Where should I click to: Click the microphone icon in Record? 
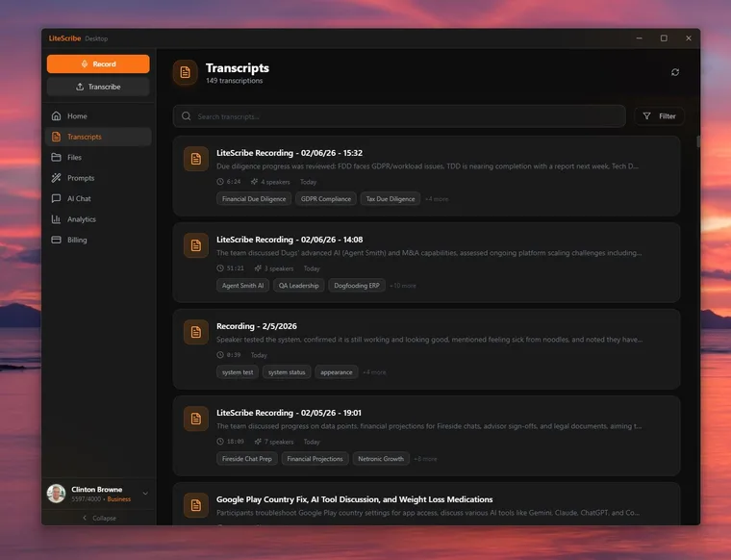[85, 64]
